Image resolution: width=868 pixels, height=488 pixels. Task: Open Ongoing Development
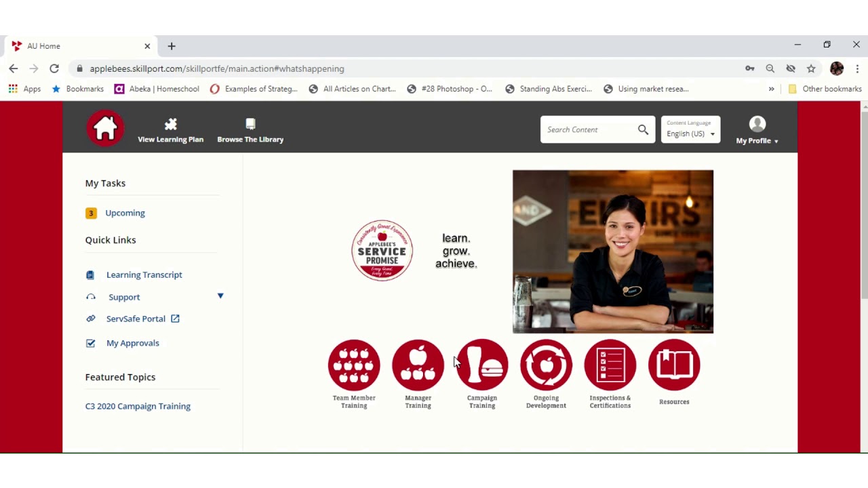coord(546,374)
